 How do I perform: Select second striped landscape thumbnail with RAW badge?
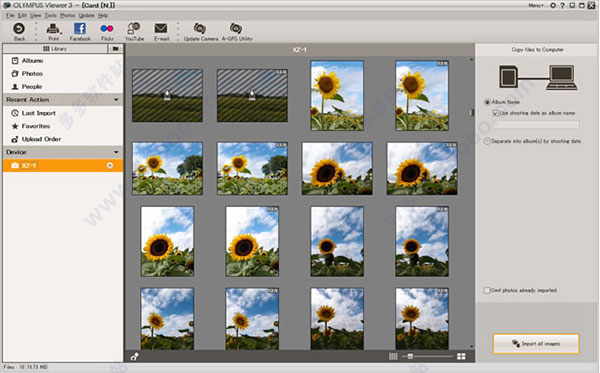pyautogui.click(x=252, y=96)
